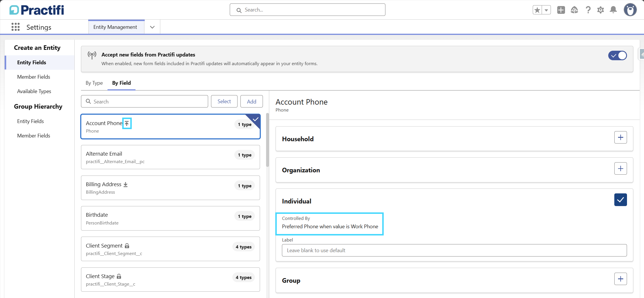Click the 'practifi__Alternate_Email__pc' API name

point(115,162)
